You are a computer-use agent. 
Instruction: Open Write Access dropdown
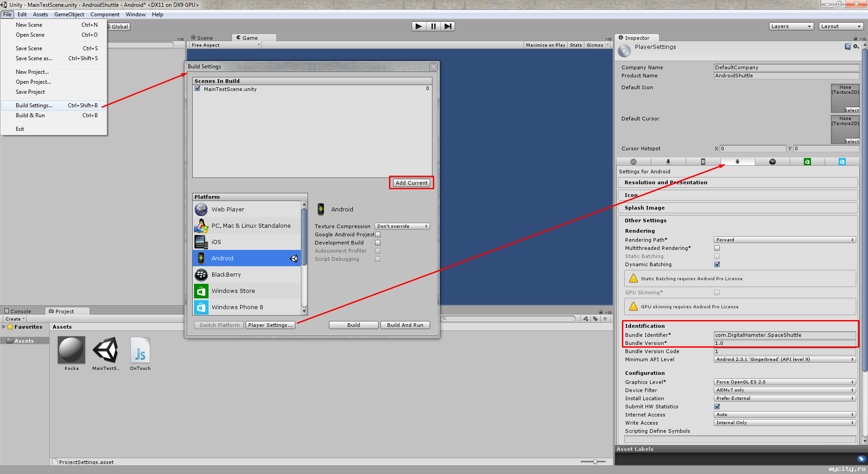click(785, 423)
